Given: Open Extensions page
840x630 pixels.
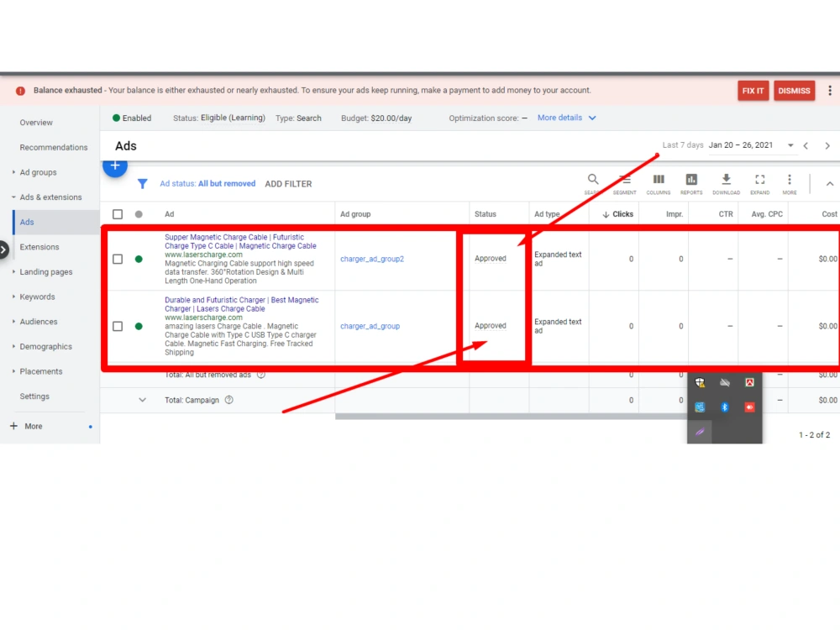Looking at the screenshot, I should 39,247.
